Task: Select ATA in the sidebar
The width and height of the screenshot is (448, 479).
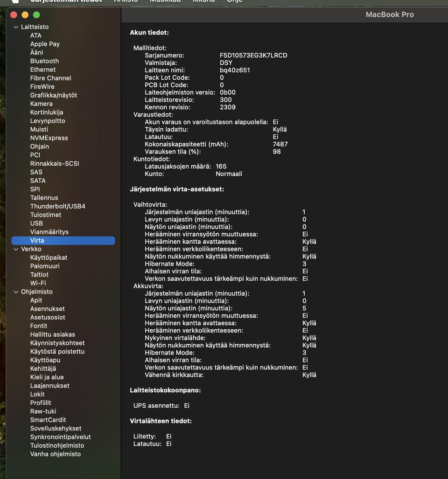Action: pos(36,35)
